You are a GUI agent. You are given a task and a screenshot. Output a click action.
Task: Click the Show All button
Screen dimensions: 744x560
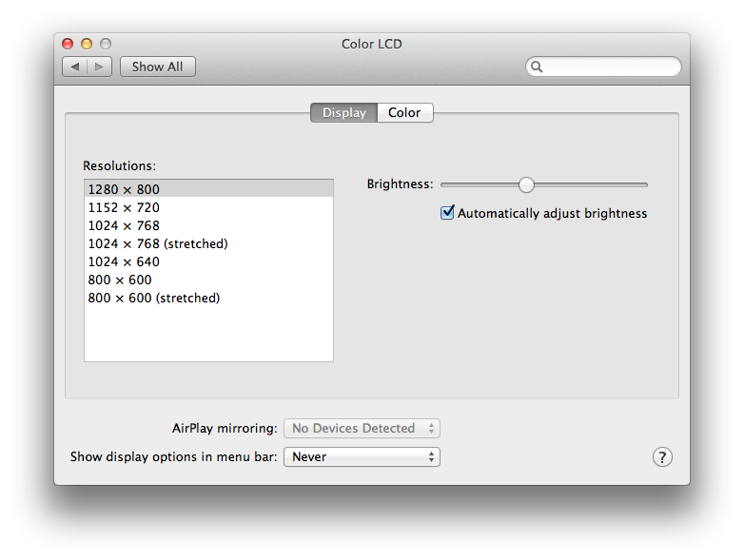(x=157, y=67)
